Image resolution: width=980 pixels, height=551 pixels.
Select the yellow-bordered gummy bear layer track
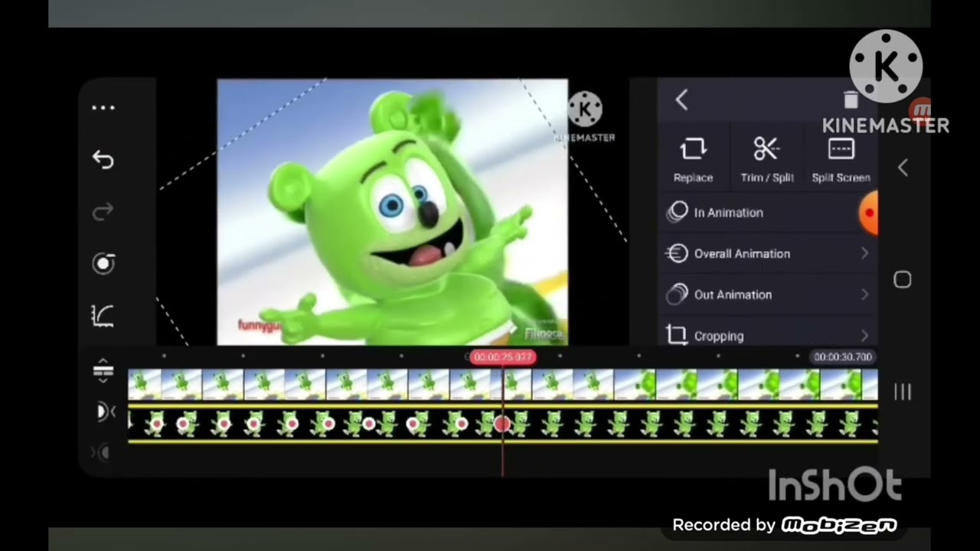coord(502,424)
